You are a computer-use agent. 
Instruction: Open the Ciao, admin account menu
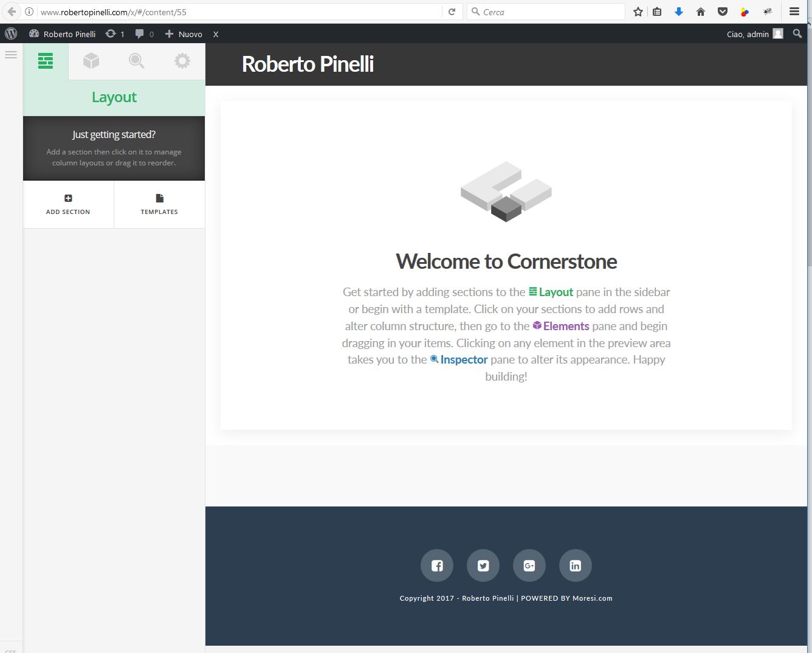point(754,34)
